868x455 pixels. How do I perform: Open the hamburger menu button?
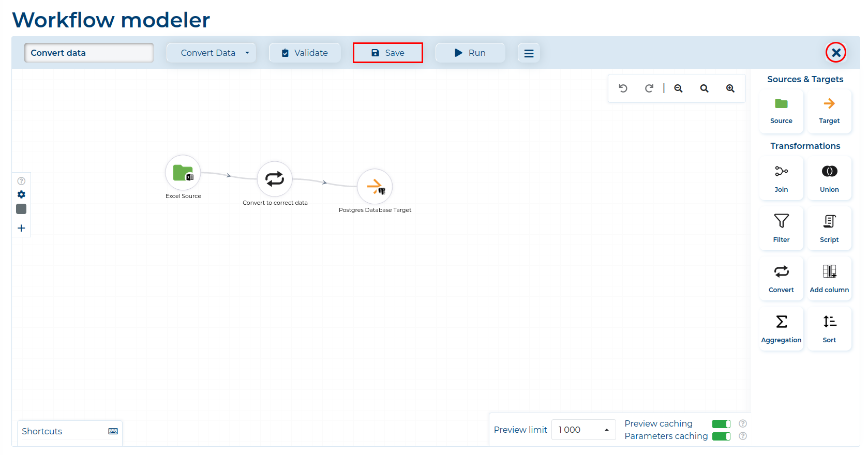(529, 53)
